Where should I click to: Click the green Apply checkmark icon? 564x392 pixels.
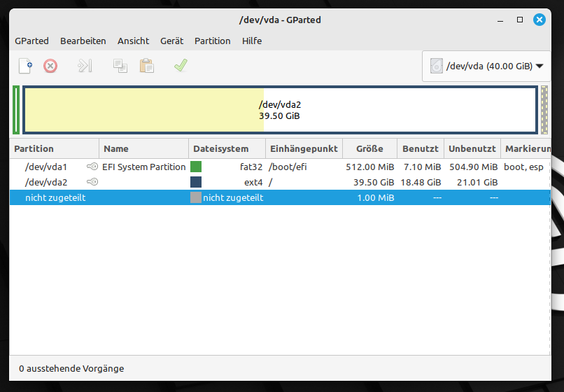pyautogui.click(x=181, y=66)
